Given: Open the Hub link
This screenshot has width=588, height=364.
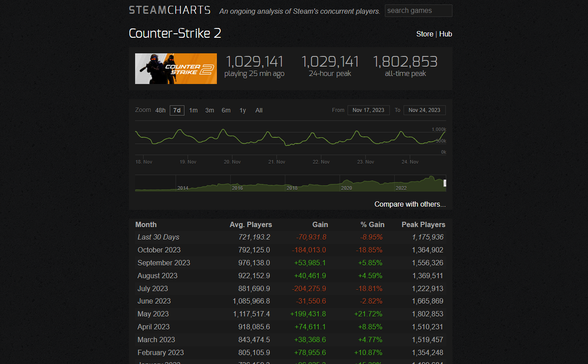Looking at the screenshot, I should point(446,34).
